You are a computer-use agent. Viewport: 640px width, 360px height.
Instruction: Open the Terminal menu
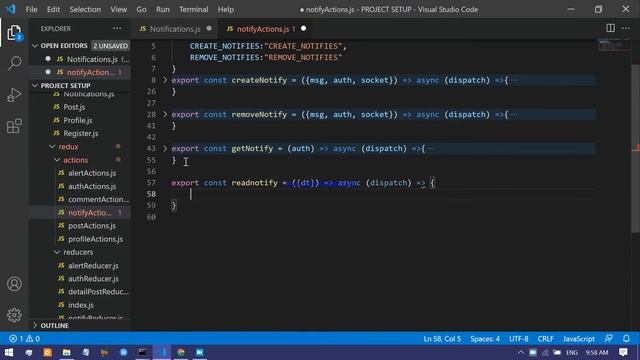click(x=193, y=9)
